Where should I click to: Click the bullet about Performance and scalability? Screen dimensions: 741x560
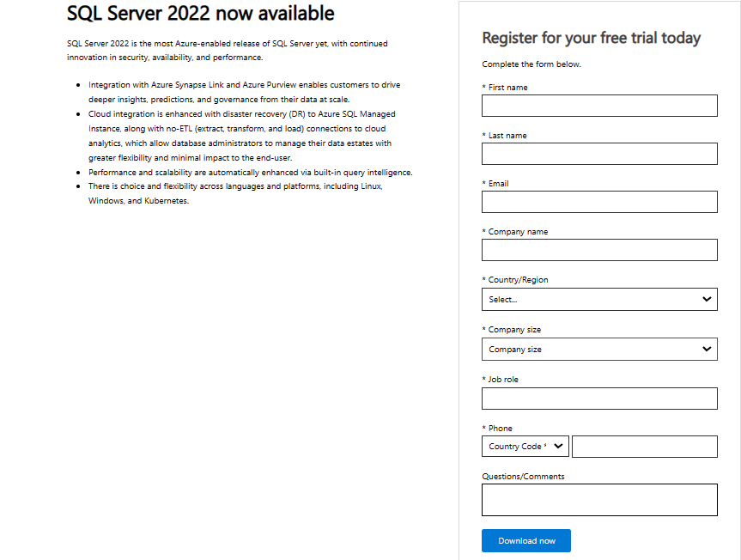(x=250, y=173)
